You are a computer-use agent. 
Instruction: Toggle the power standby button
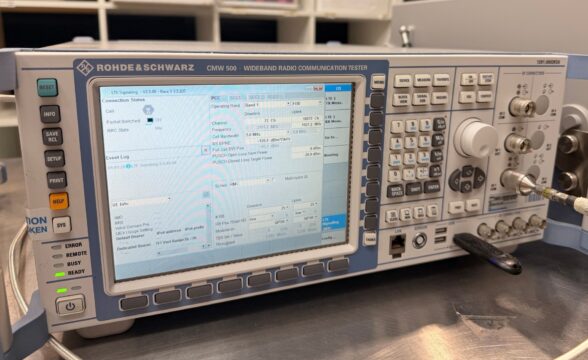[70, 305]
